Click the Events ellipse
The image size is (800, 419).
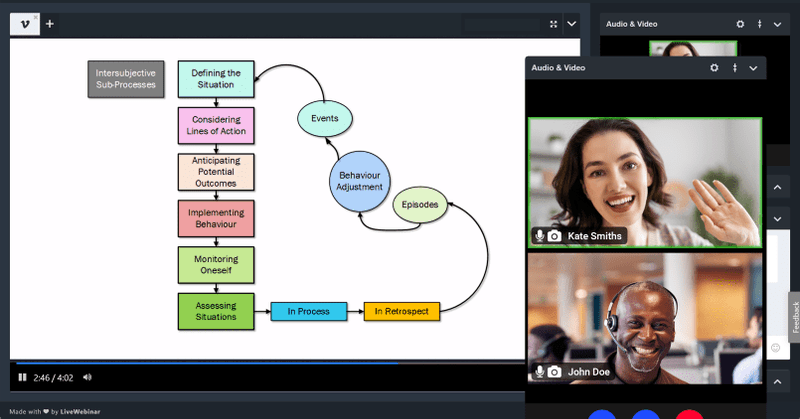tap(324, 118)
